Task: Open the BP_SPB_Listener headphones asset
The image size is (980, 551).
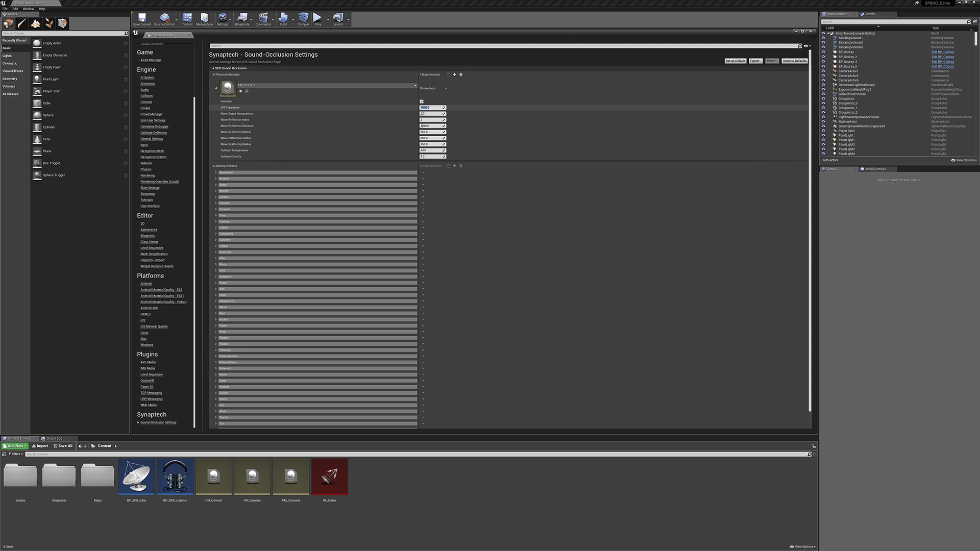Action: [175, 477]
